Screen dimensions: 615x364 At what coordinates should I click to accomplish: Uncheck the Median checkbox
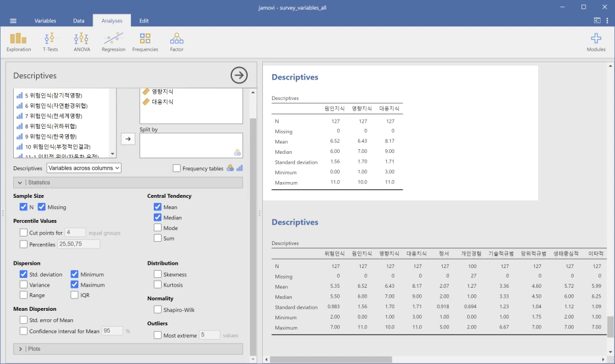point(158,217)
